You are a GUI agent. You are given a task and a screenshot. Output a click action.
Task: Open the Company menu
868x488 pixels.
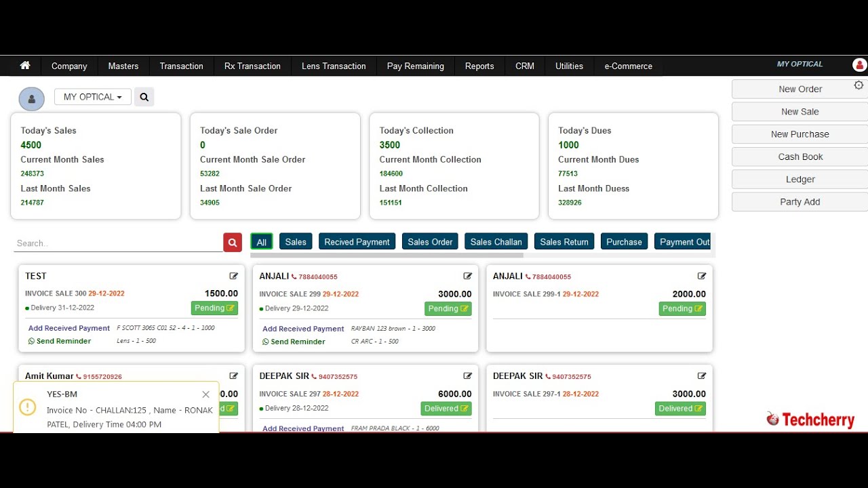(x=69, y=66)
